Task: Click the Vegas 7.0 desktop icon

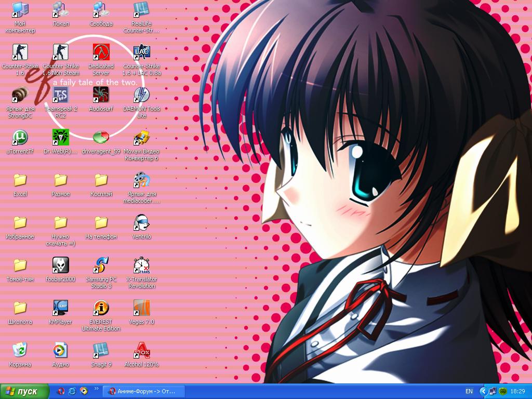Action: click(x=141, y=308)
